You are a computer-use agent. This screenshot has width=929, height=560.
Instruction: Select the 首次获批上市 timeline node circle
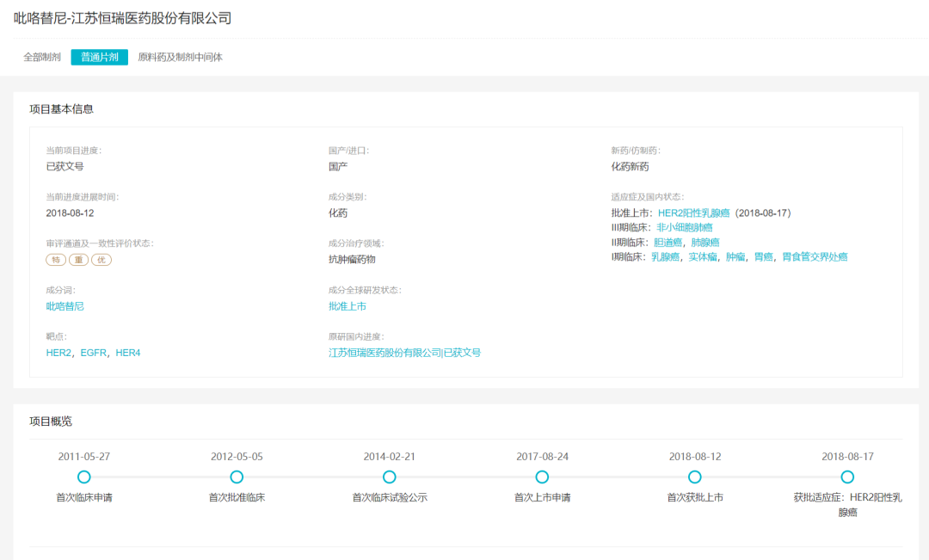(x=695, y=477)
